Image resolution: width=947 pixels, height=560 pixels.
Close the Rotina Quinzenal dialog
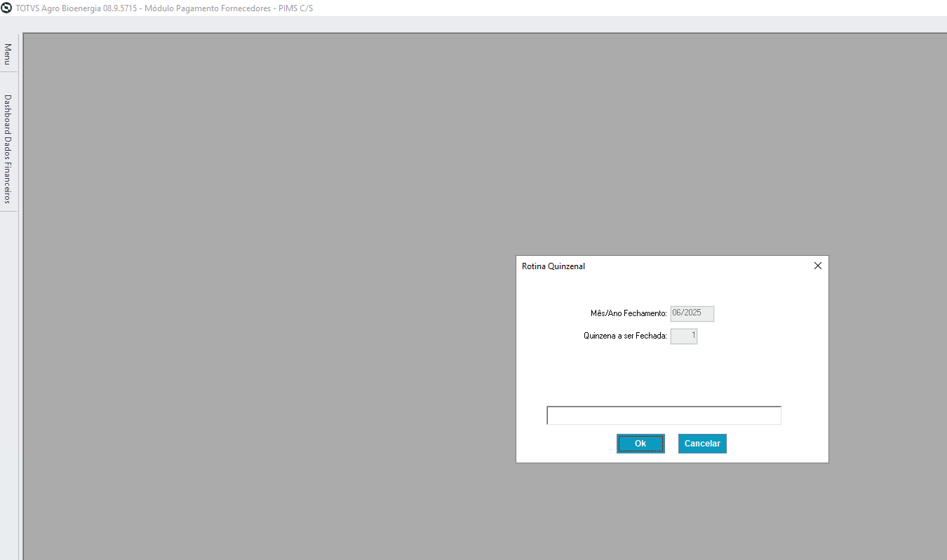pyautogui.click(x=817, y=266)
